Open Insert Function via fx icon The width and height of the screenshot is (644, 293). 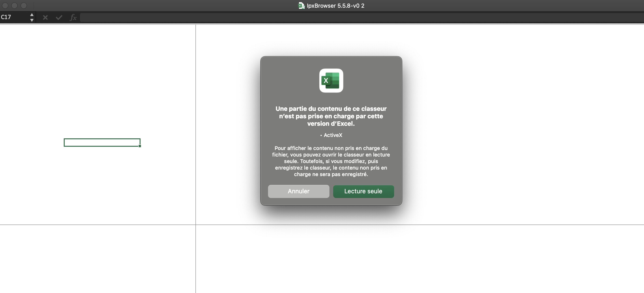pyautogui.click(x=73, y=17)
